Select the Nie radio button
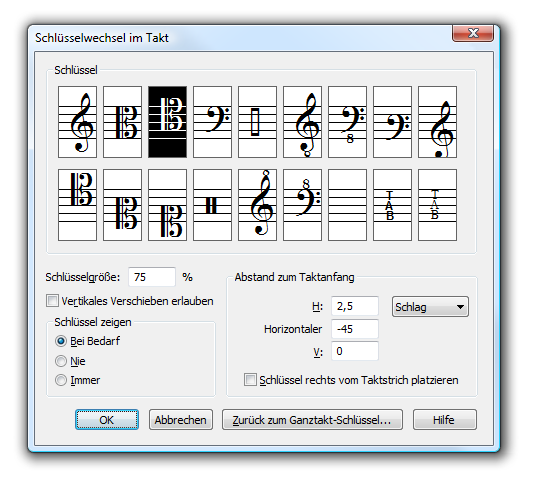 (x=61, y=361)
